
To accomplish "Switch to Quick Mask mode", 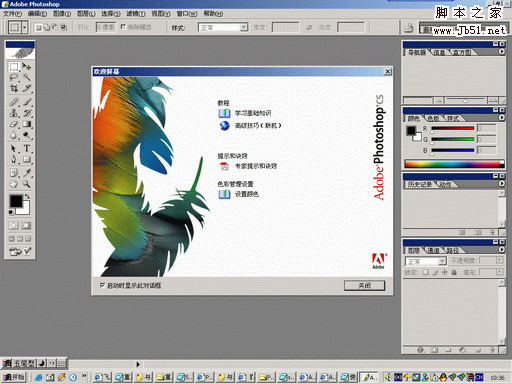I will 26,226.
